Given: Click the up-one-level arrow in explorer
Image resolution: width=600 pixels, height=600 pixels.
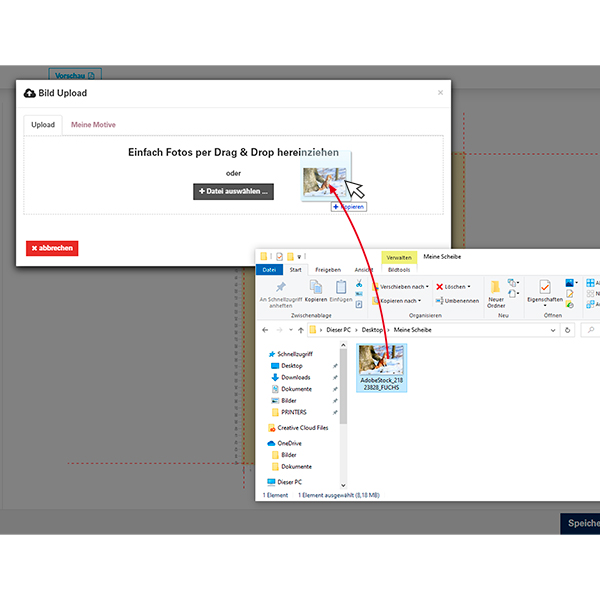Looking at the screenshot, I should [x=299, y=329].
